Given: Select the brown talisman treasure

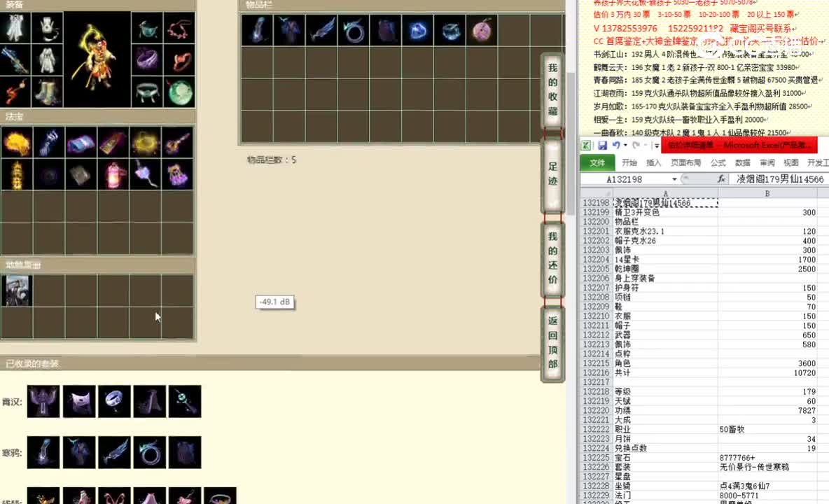Looking at the screenshot, I should tap(113, 142).
